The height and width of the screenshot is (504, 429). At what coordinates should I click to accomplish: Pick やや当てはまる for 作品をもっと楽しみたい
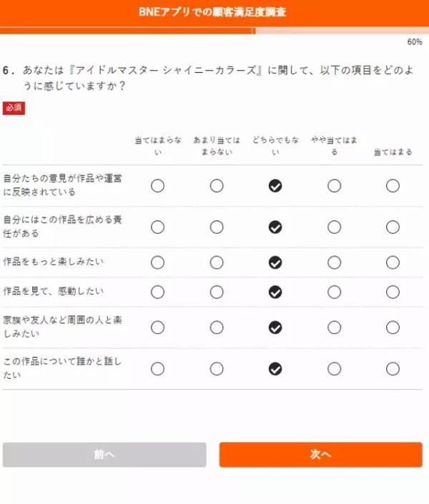(x=334, y=262)
